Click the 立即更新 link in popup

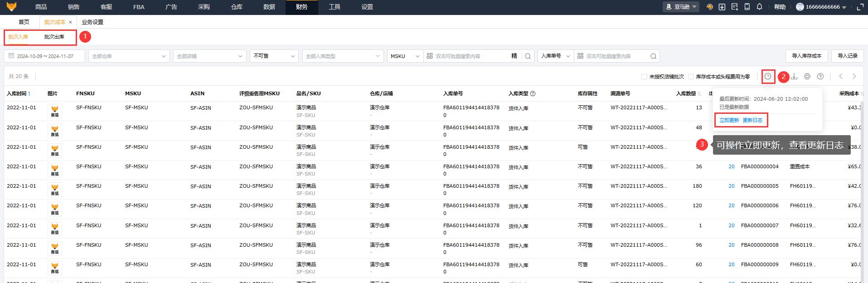click(729, 120)
